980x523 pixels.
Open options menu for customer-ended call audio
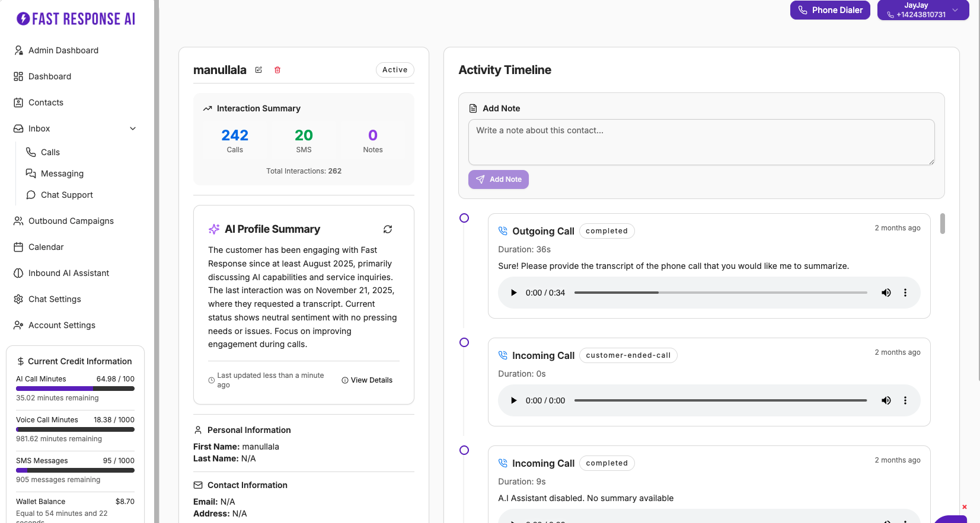(x=905, y=400)
